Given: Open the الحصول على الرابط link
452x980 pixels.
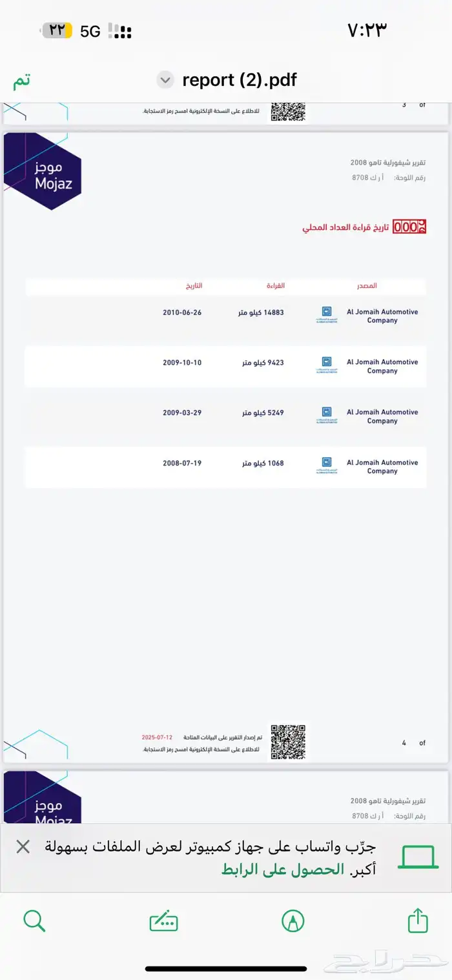Looking at the screenshot, I should (x=282, y=869).
